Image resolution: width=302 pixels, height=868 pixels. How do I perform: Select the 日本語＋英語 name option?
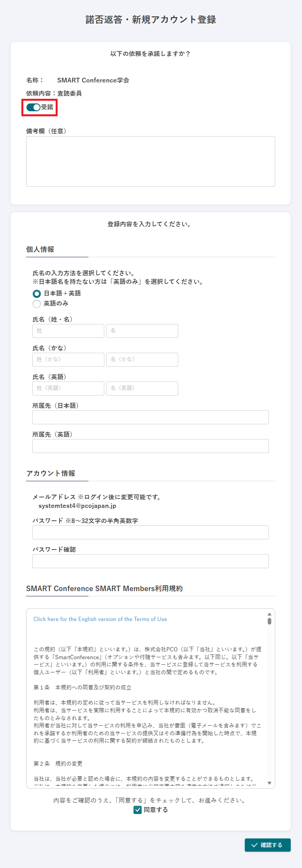[37, 294]
